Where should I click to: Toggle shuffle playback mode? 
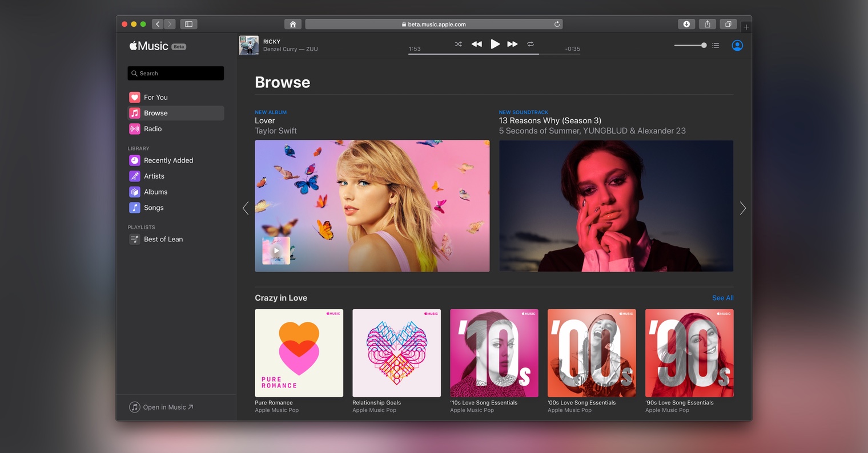click(x=458, y=44)
